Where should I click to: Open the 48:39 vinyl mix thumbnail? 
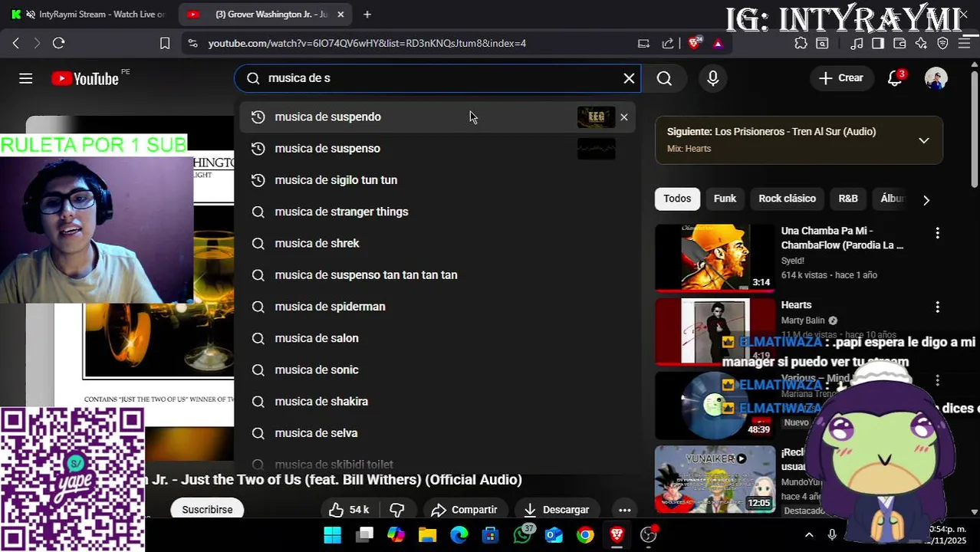[715, 406]
